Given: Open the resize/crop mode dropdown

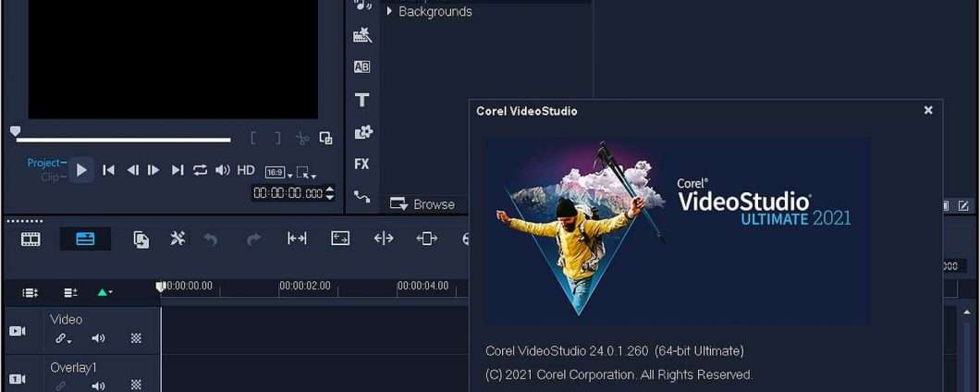Looking at the screenshot, I should pyautogui.click(x=306, y=173).
